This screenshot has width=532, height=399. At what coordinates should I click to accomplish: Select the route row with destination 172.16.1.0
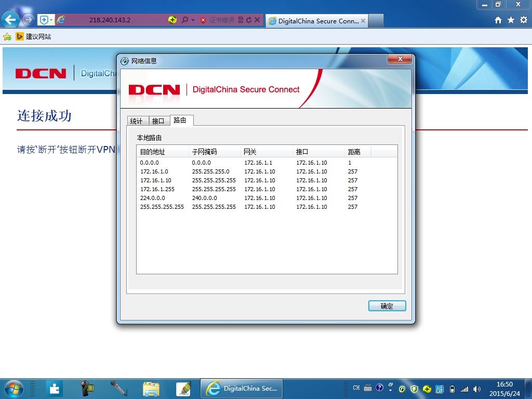267,171
